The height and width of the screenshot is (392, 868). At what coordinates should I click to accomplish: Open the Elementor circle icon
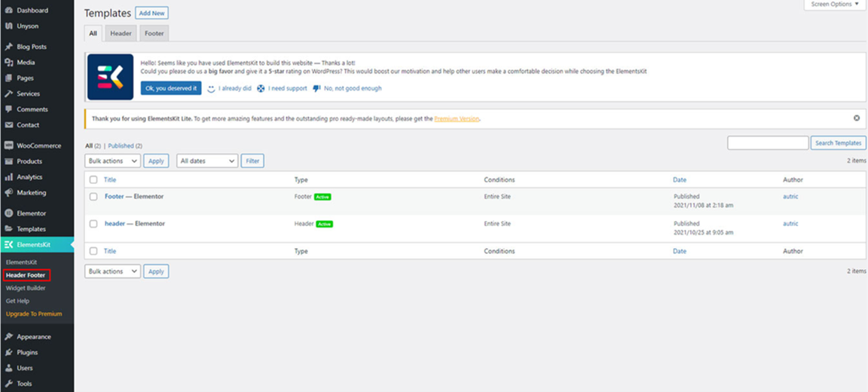pos(8,213)
